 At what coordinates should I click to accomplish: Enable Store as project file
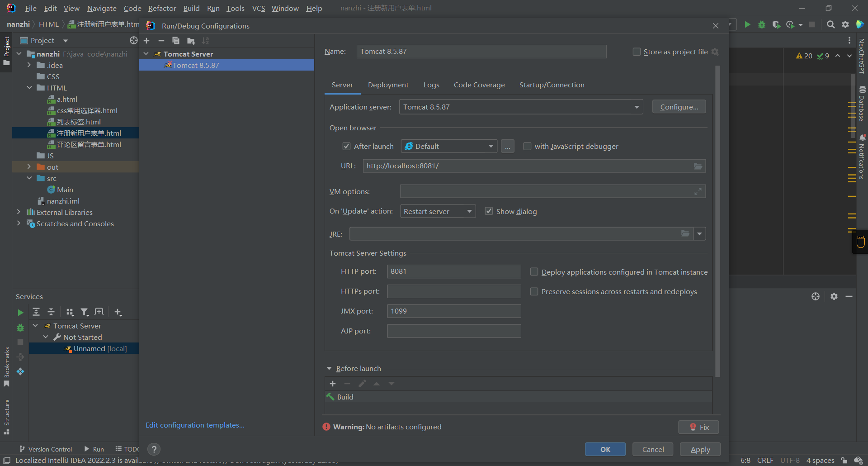click(637, 52)
